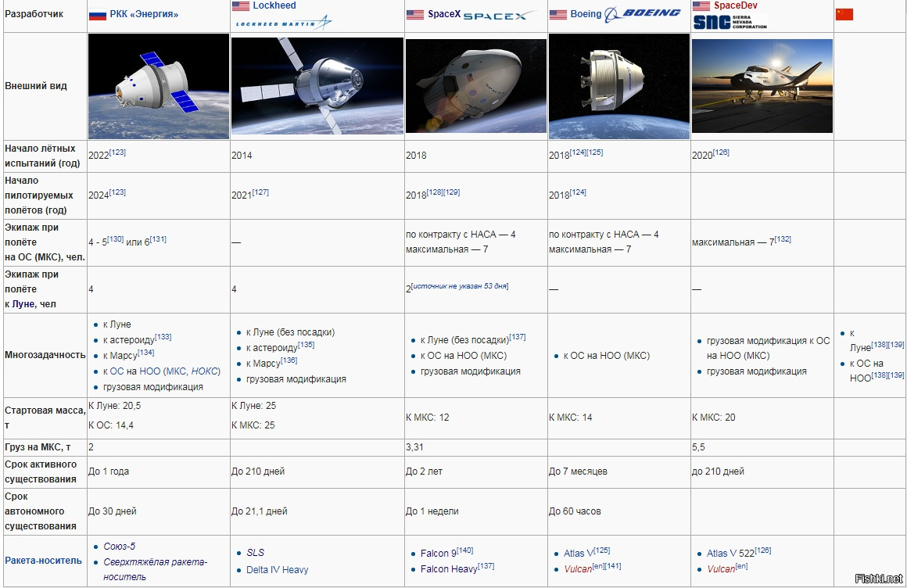Open footnote 129 in SpaceX crewed flights cell
Image resolution: width=907 pixels, height=588 pixels.
tap(452, 192)
